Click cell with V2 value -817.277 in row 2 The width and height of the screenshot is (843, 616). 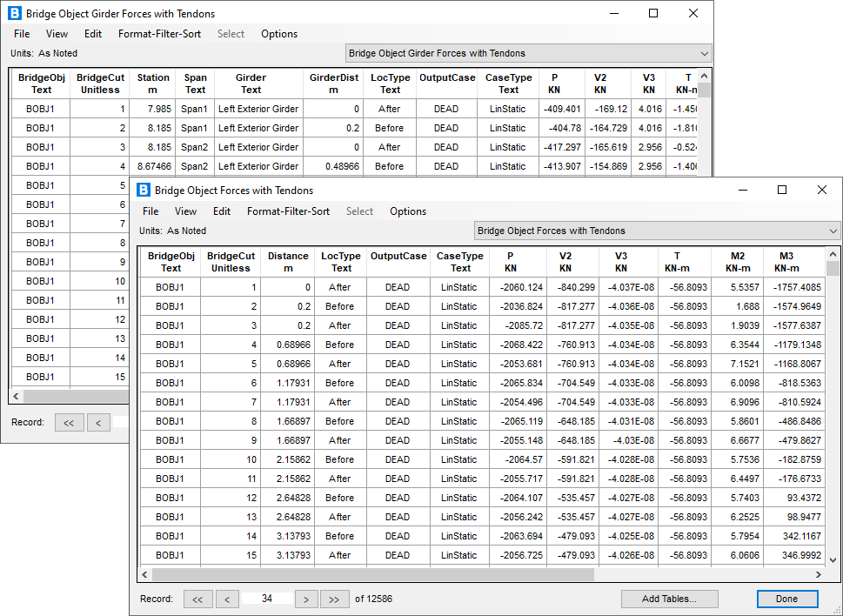pos(572,306)
